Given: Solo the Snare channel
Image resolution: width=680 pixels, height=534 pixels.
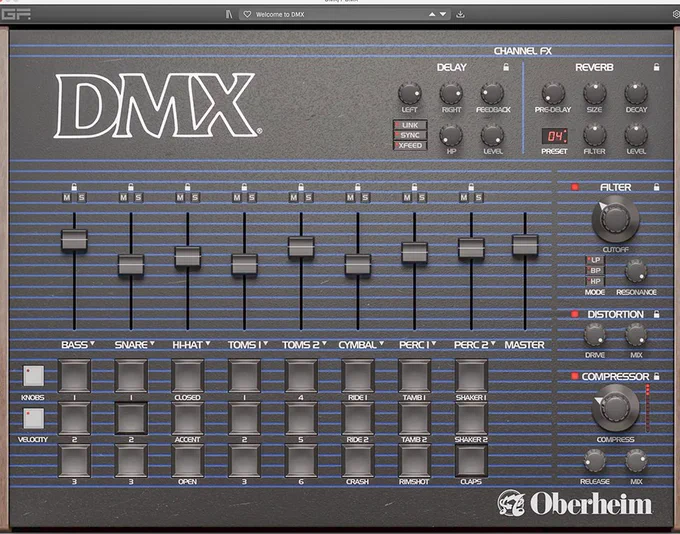Looking at the screenshot, I should [138, 198].
